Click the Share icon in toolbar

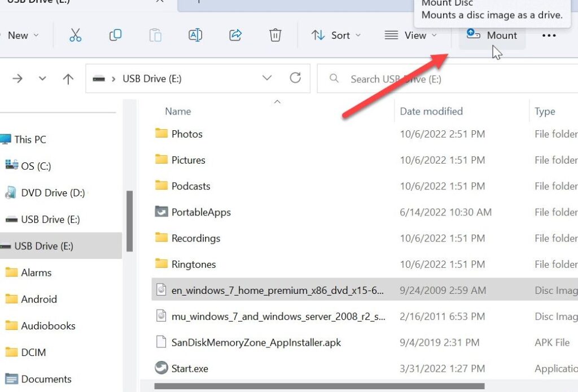tap(235, 36)
